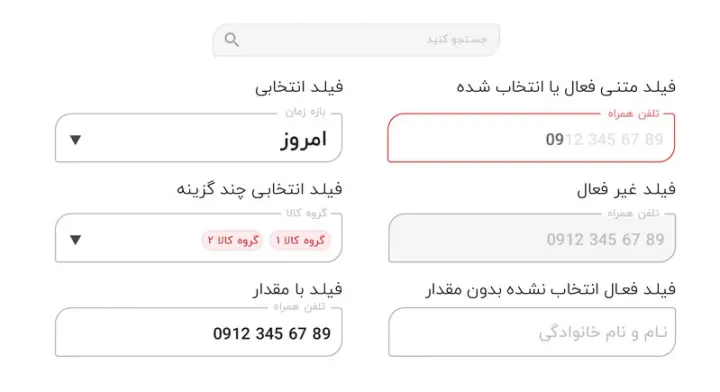Click the فیلد با مقدار heading
This screenshot has height=392, width=720.
298,289
